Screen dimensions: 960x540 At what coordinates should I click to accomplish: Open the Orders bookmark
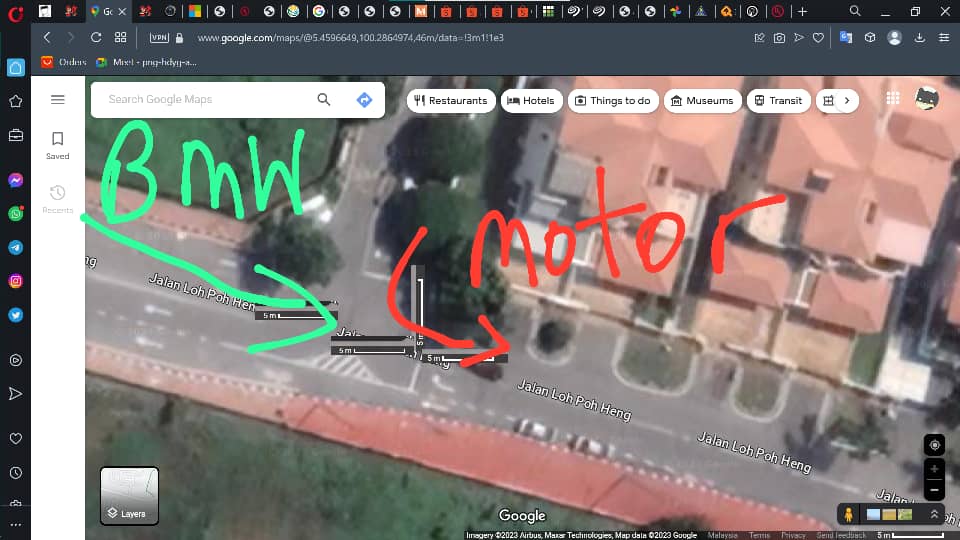pyautogui.click(x=64, y=62)
